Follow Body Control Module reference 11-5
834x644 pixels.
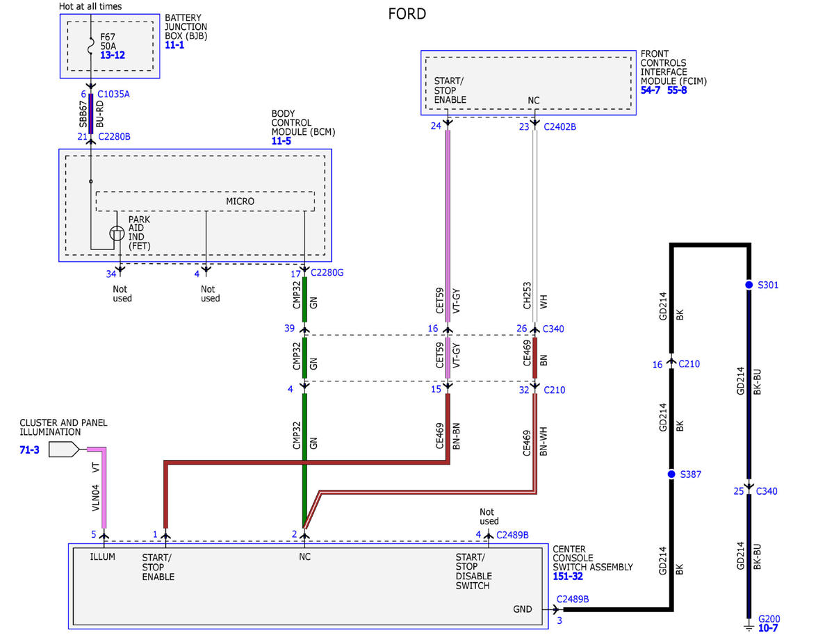281,141
